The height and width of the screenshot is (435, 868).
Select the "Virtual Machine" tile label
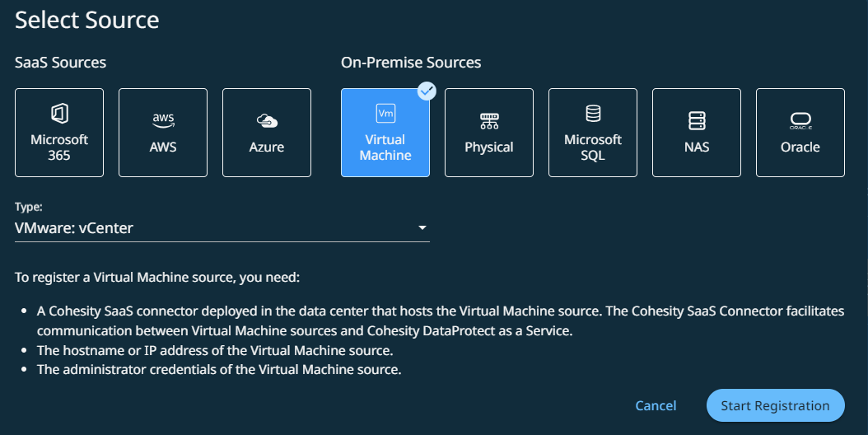tap(385, 147)
